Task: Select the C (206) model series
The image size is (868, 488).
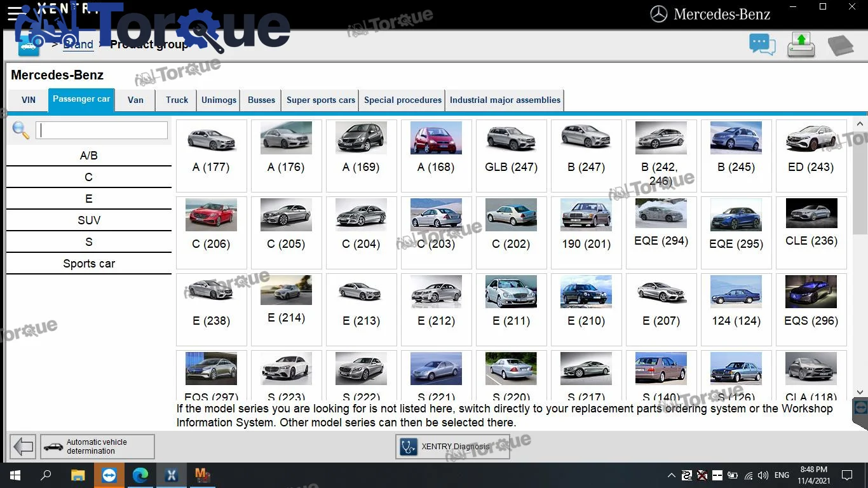Action: [x=211, y=233]
